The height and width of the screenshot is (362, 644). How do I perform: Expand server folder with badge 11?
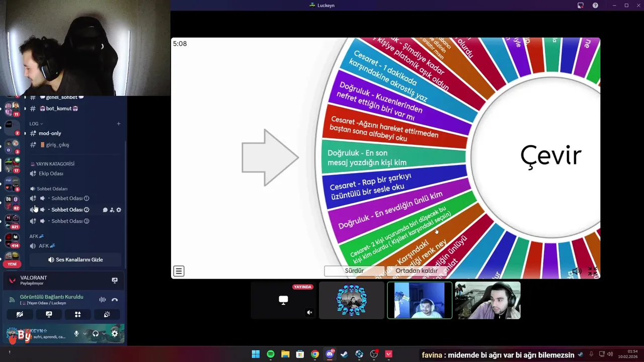[x=12, y=108]
